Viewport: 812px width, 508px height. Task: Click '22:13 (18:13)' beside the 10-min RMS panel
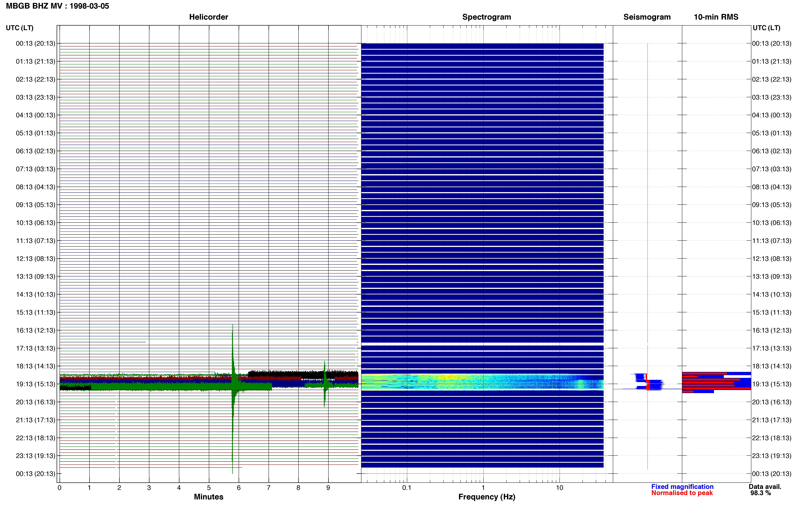coord(772,438)
